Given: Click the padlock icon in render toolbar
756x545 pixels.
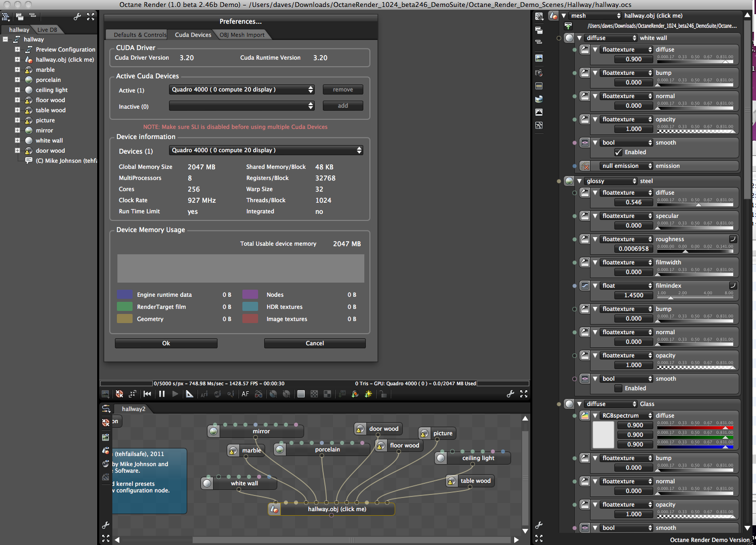Looking at the screenshot, I should (x=384, y=394).
